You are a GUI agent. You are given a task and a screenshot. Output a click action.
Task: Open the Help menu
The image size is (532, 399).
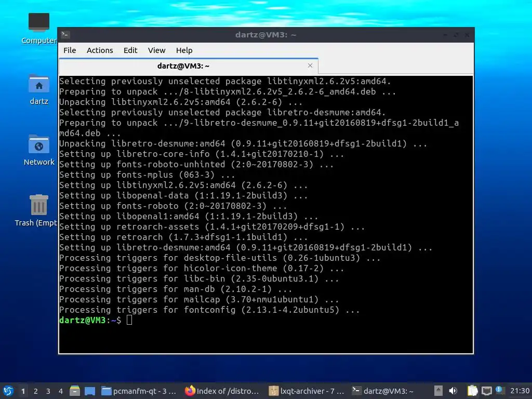pyautogui.click(x=184, y=50)
